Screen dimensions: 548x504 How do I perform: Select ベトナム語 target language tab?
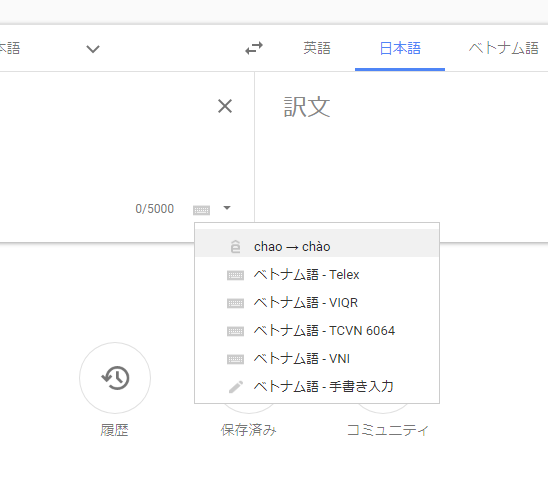(503, 48)
